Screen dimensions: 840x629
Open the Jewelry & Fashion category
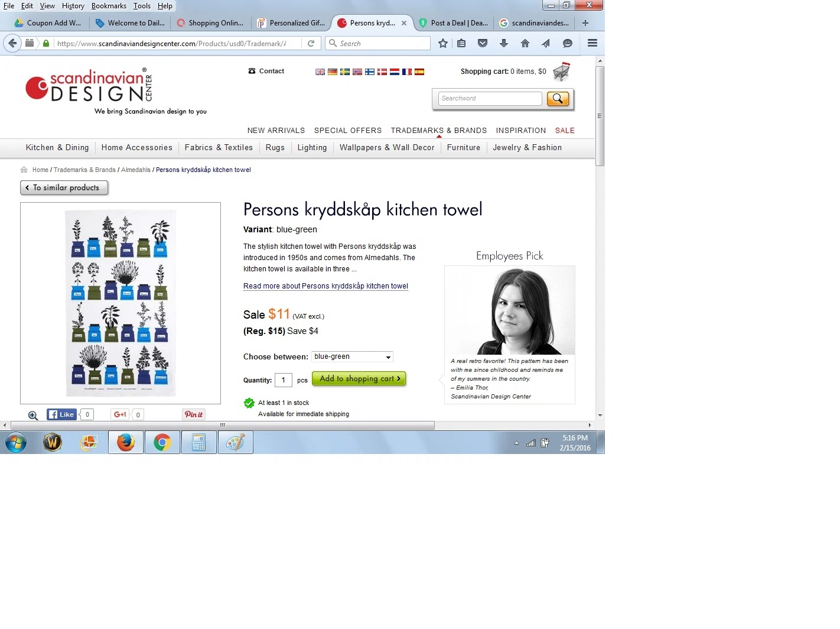527,148
